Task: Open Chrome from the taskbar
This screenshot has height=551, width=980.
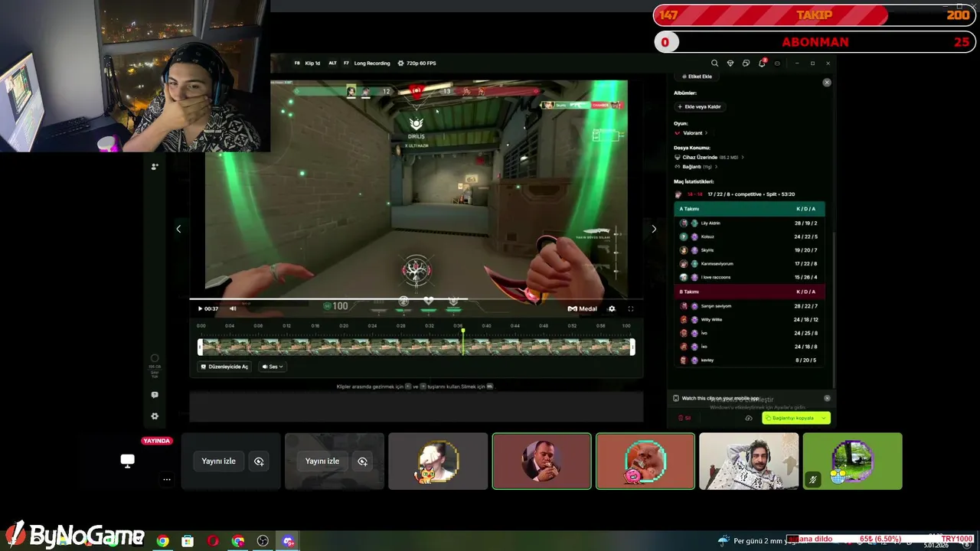Action: tap(162, 541)
